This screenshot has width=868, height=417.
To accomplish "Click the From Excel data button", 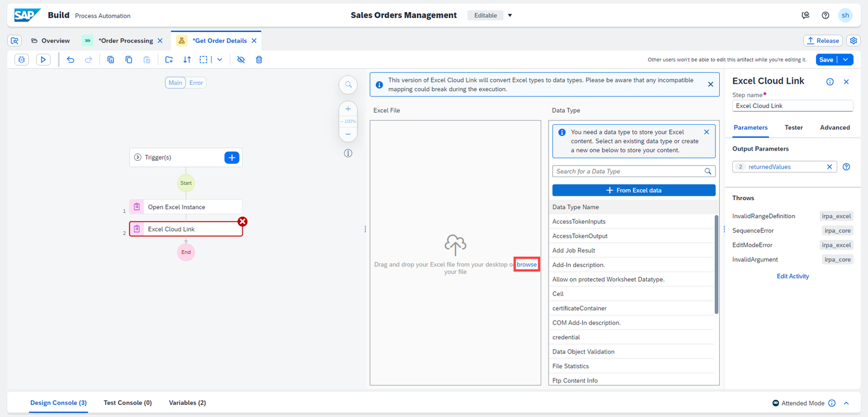I will coord(634,190).
